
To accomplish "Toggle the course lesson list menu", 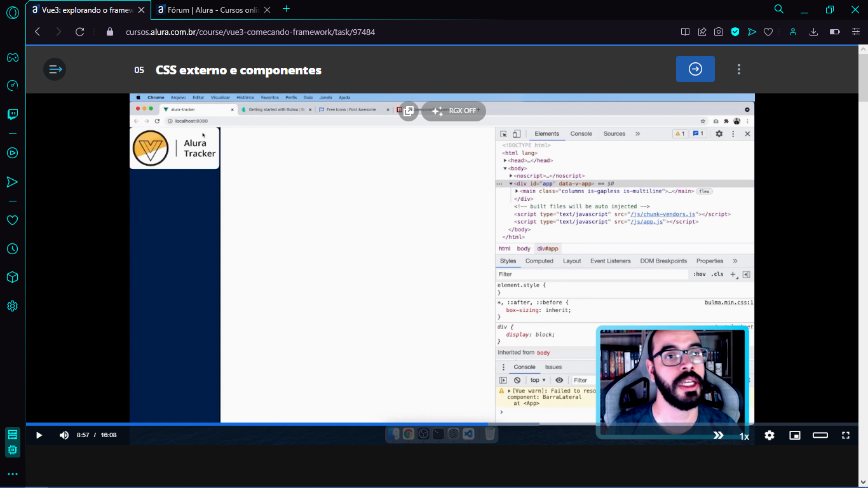I will [x=55, y=69].
